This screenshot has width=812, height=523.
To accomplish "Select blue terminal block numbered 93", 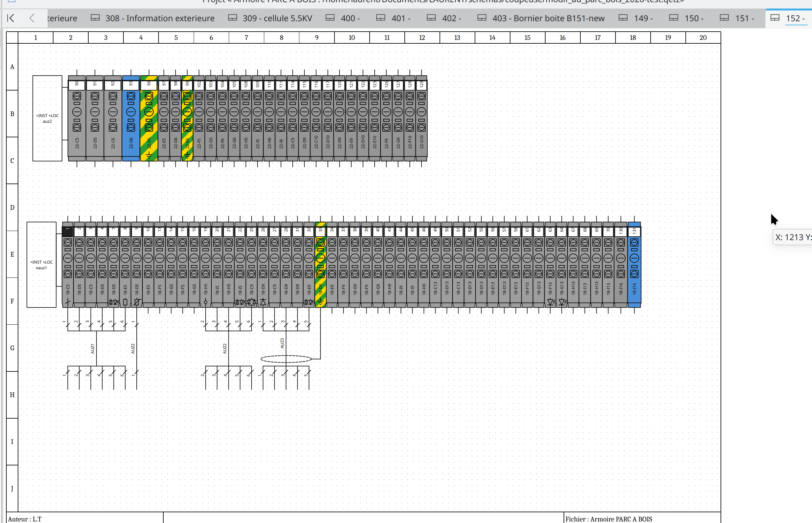I will click(x=131, y=118).
